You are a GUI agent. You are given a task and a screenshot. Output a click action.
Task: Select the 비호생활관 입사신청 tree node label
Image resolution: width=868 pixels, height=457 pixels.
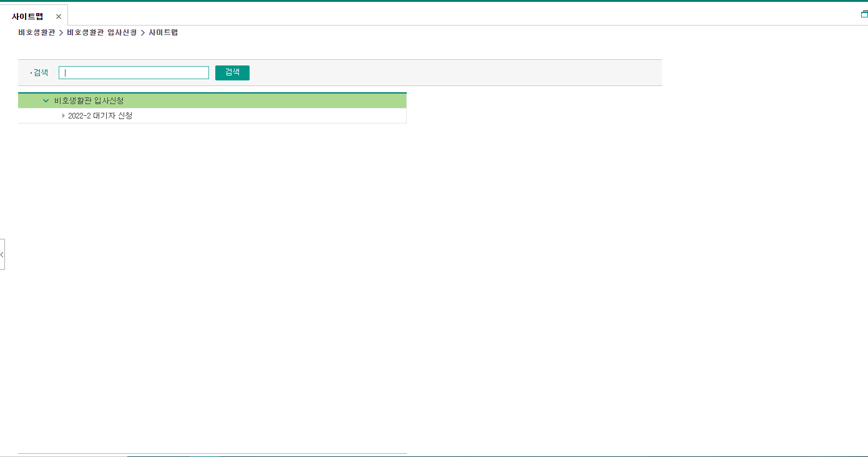89,100
